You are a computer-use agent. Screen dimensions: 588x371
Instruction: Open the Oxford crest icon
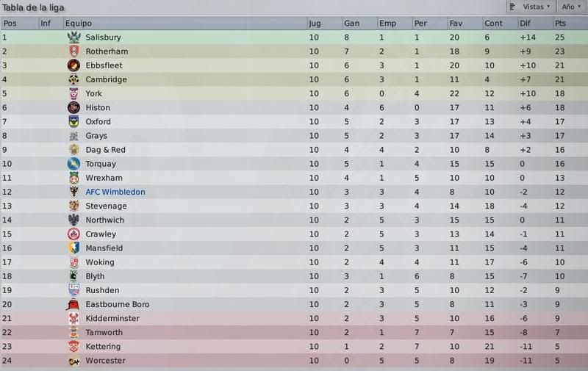[x=74, y=121]
